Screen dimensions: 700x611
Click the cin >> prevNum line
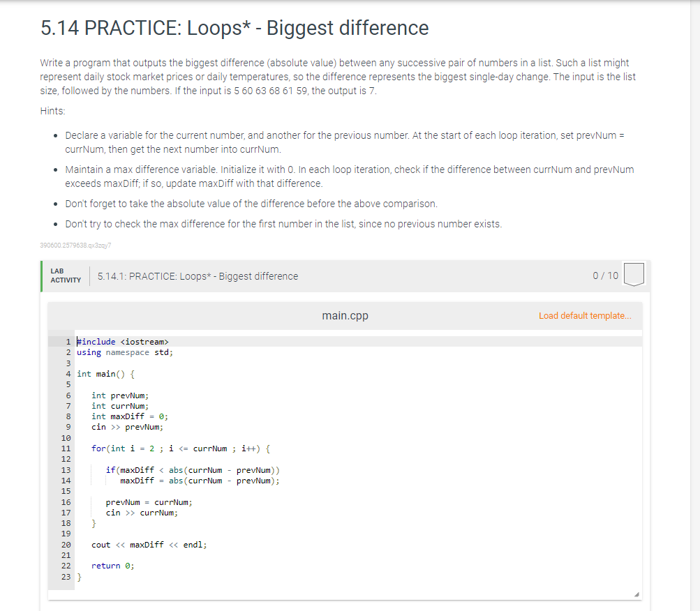point(119,427)
